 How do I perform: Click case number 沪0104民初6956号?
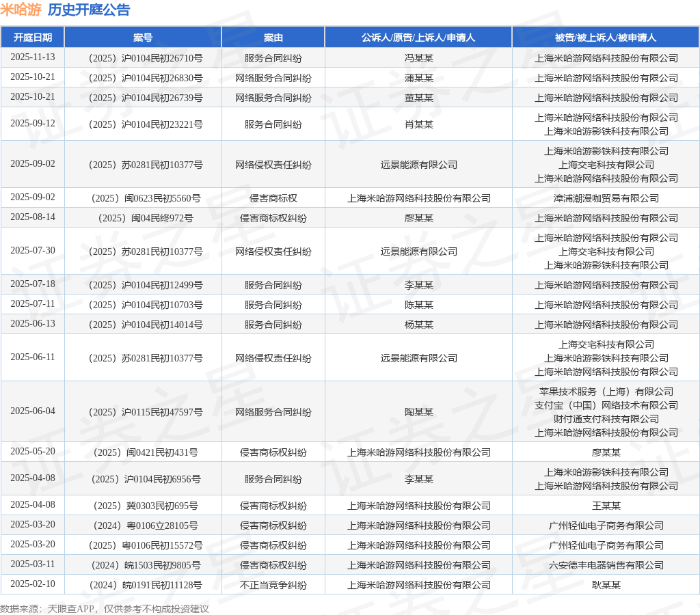[x=146, y=479]
